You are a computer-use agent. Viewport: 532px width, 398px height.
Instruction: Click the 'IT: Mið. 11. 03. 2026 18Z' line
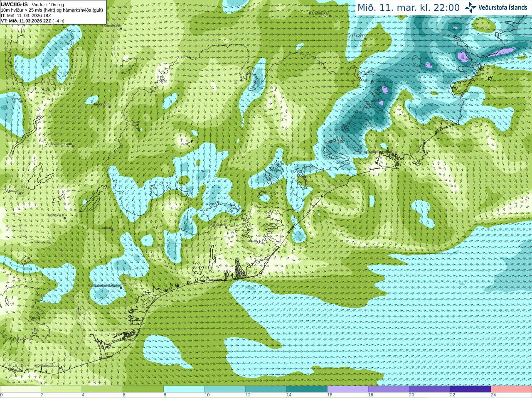click(x=26, y=15)
